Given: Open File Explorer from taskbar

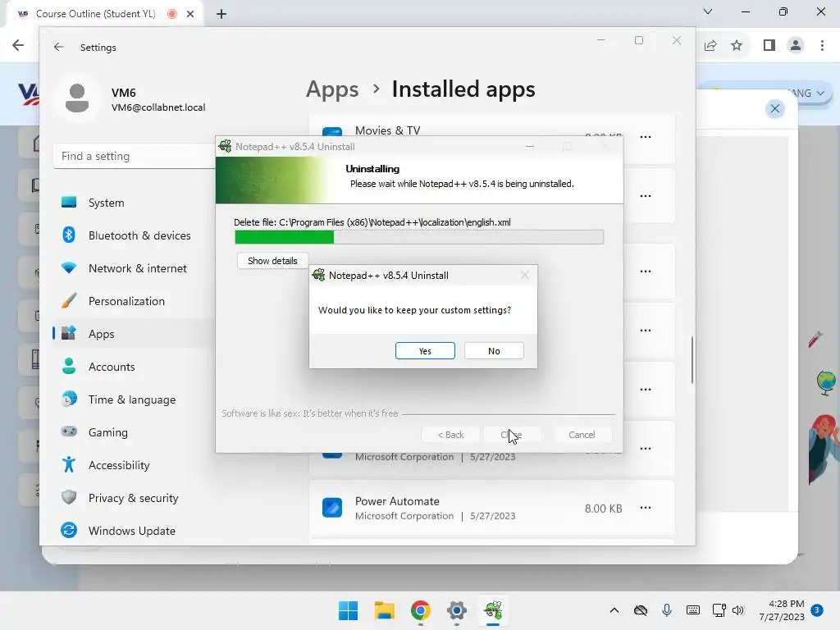Looking at the screenshot, I should [384, 610].
